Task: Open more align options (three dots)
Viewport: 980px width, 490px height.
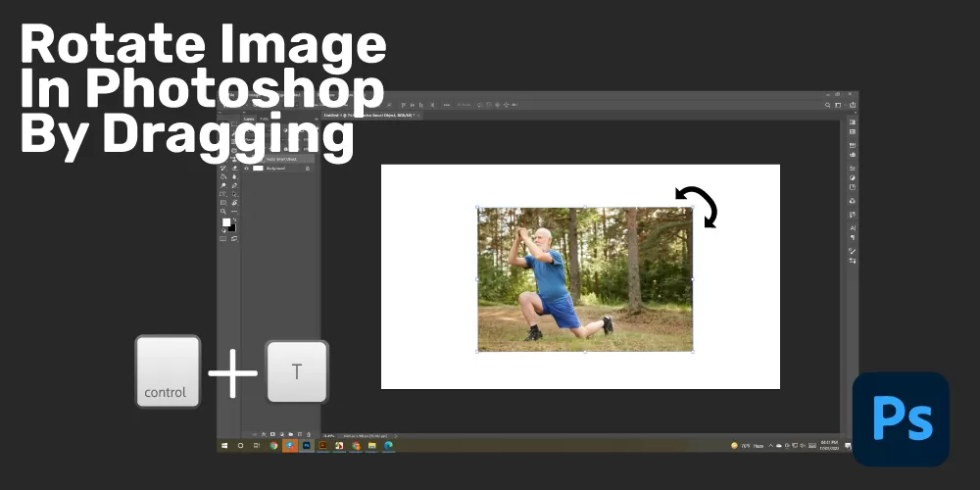Action: pos(447,105)
